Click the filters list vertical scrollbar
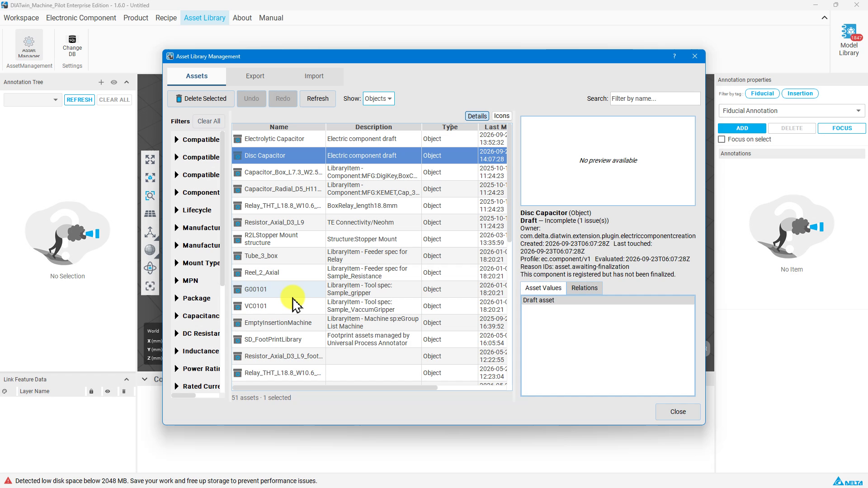 222,208
